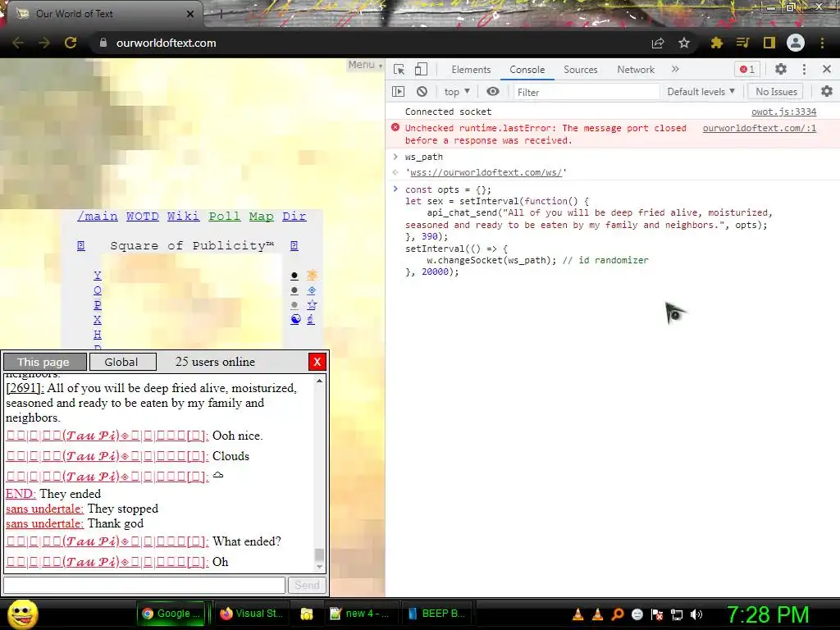The height and width of the screenshot is (630, 840).
Task: Clear the console with the ban icon
Action: coord(422,92)
